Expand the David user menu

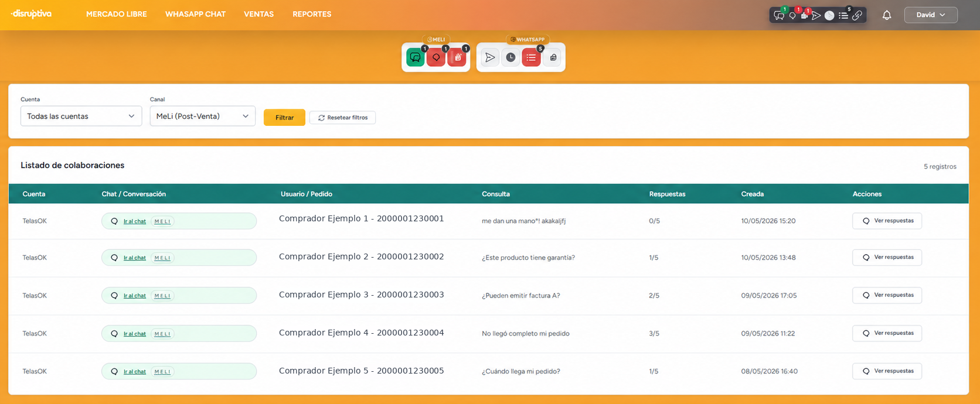click(x=931, y=15)
